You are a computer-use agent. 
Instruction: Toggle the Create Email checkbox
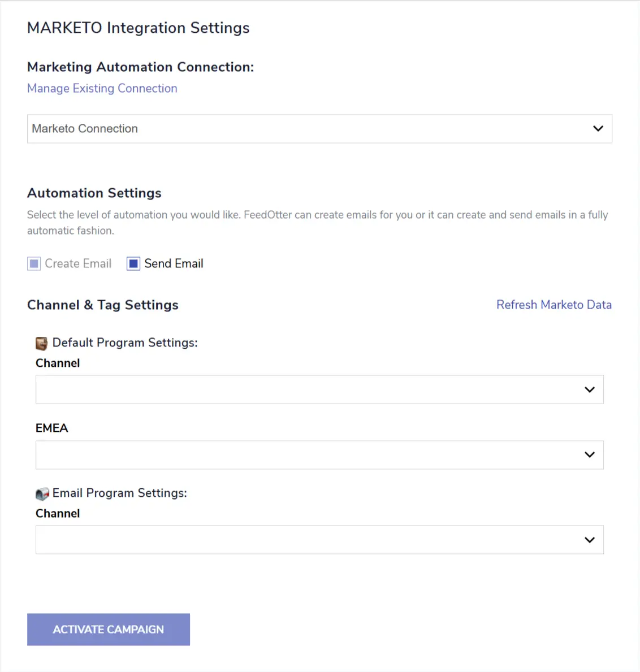pos(34,264)
